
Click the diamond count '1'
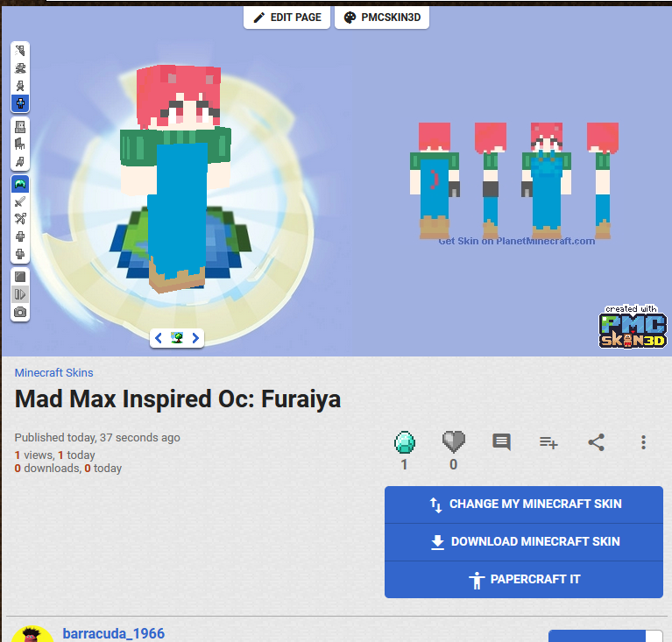coord(404,464)
